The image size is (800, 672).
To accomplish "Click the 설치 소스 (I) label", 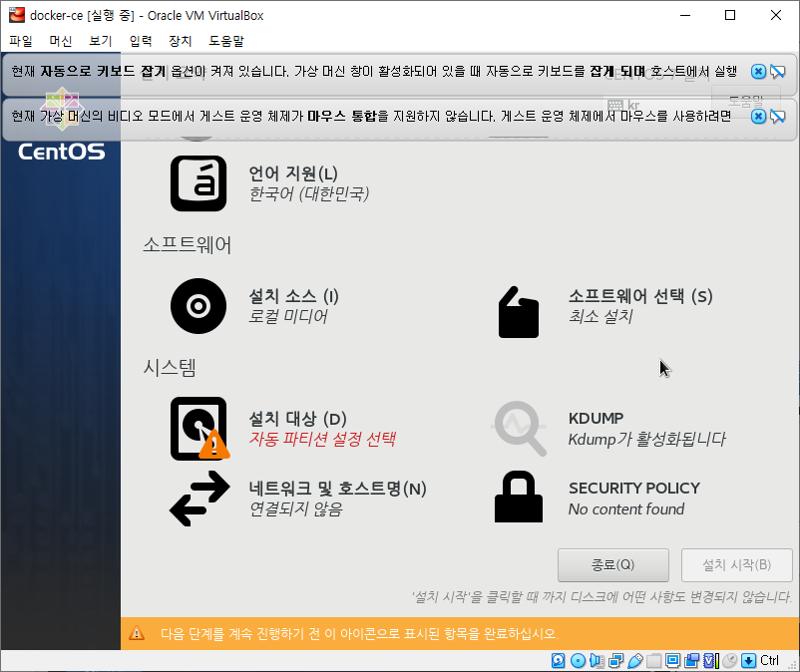I will coord(293,296).
